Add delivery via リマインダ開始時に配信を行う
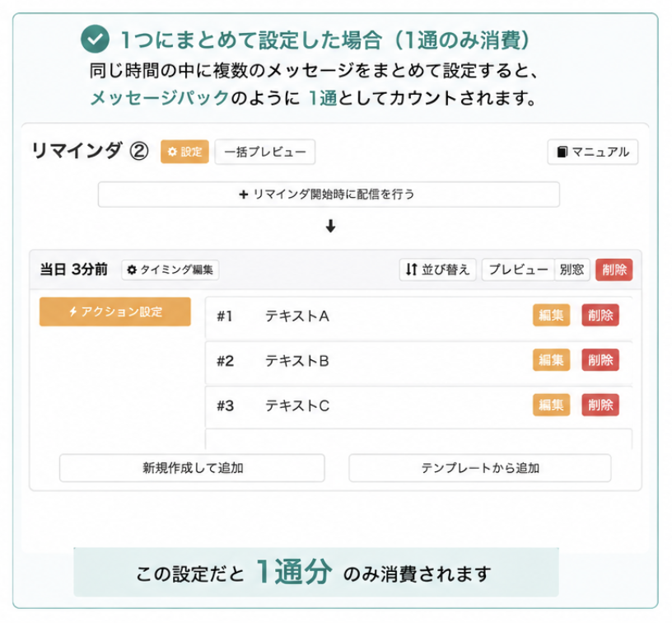This screenshot has height=623, width=672. click(x=329, y=194)
